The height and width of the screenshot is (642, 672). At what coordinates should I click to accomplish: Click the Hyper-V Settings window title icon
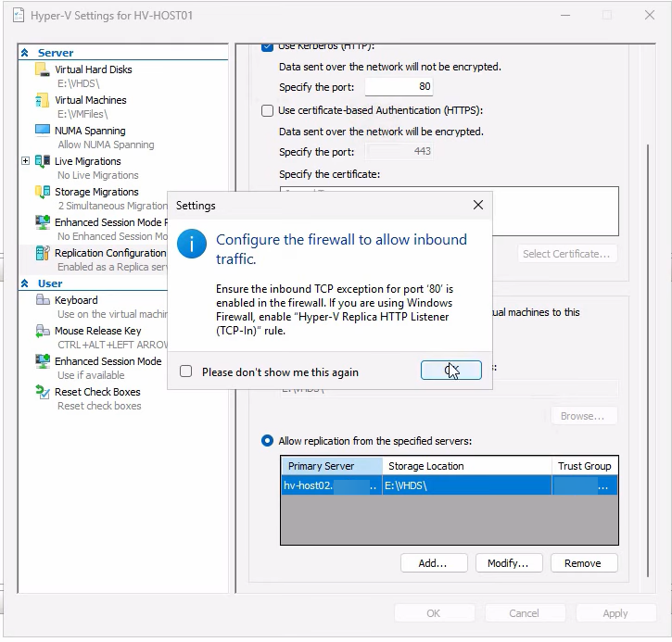pos(19,16)
